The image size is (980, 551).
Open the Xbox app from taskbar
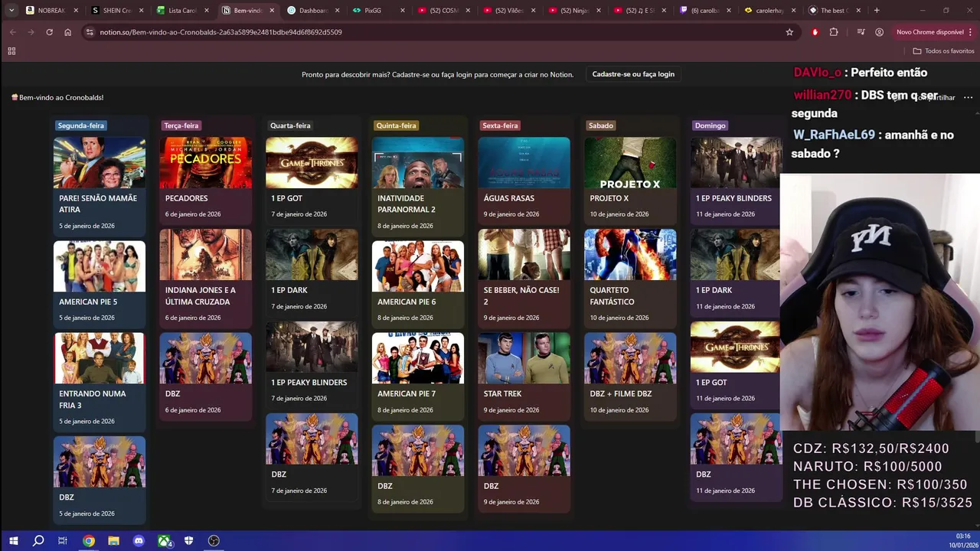164,541
